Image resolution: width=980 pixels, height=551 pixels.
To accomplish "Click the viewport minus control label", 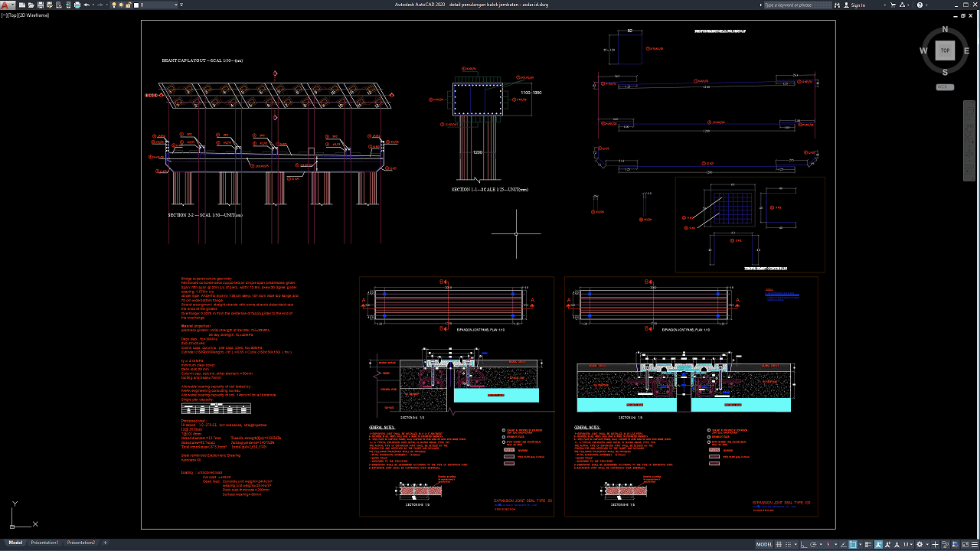I will coord(3,15).
